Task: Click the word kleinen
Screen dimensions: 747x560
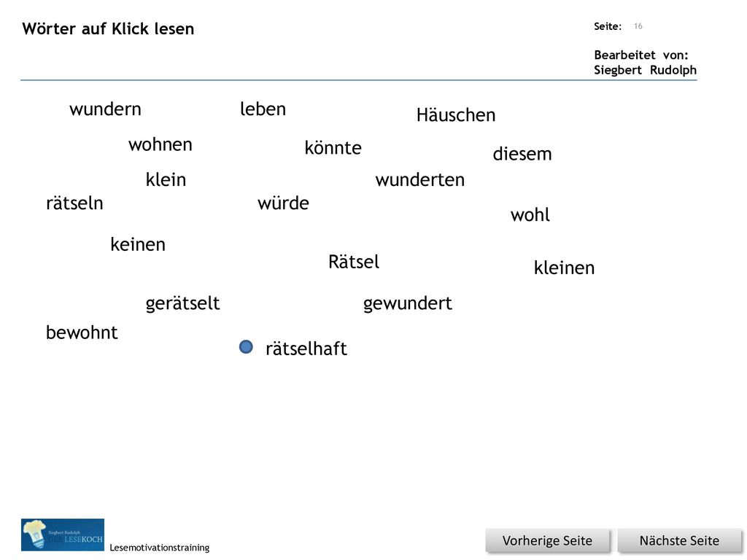Action: [x=564, y=268]
